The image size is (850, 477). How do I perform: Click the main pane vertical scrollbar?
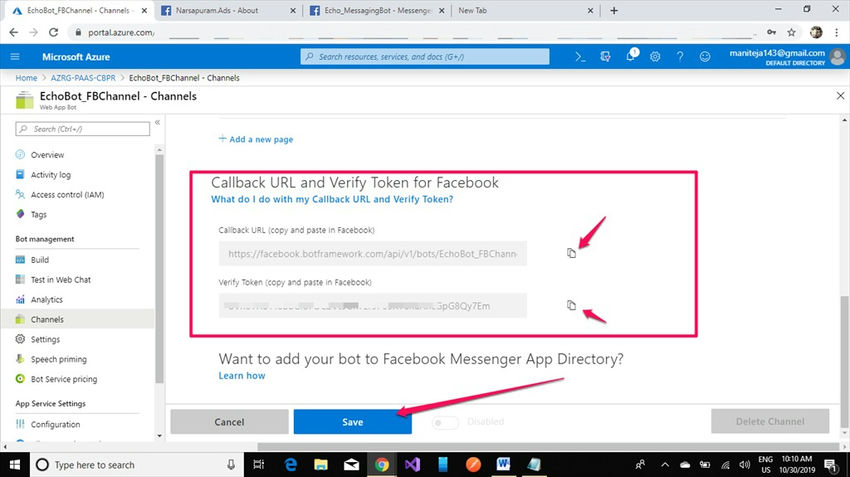[x=844, y=360]
